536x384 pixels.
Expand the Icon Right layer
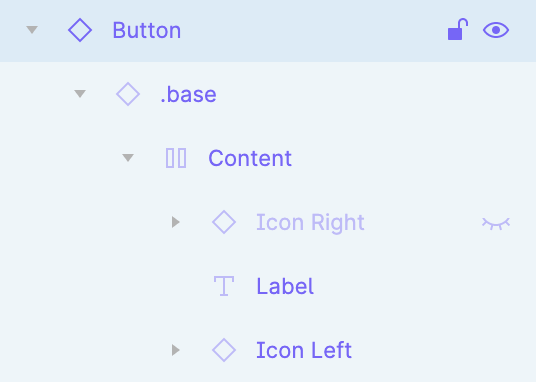pyautogui.click(x=176, y=222)
